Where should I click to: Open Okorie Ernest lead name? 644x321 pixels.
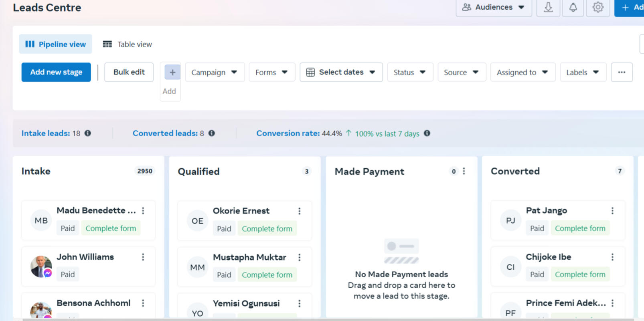click(x=241, y=211)
